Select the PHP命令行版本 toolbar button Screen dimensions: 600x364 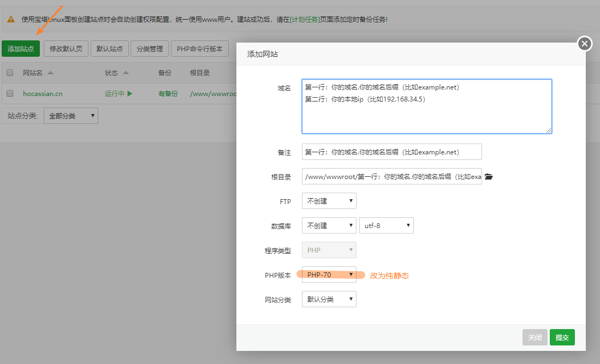coord(200,48)
